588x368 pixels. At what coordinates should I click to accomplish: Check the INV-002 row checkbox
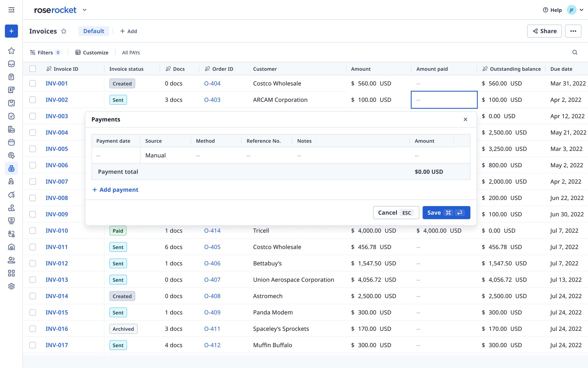click(33, 100)
